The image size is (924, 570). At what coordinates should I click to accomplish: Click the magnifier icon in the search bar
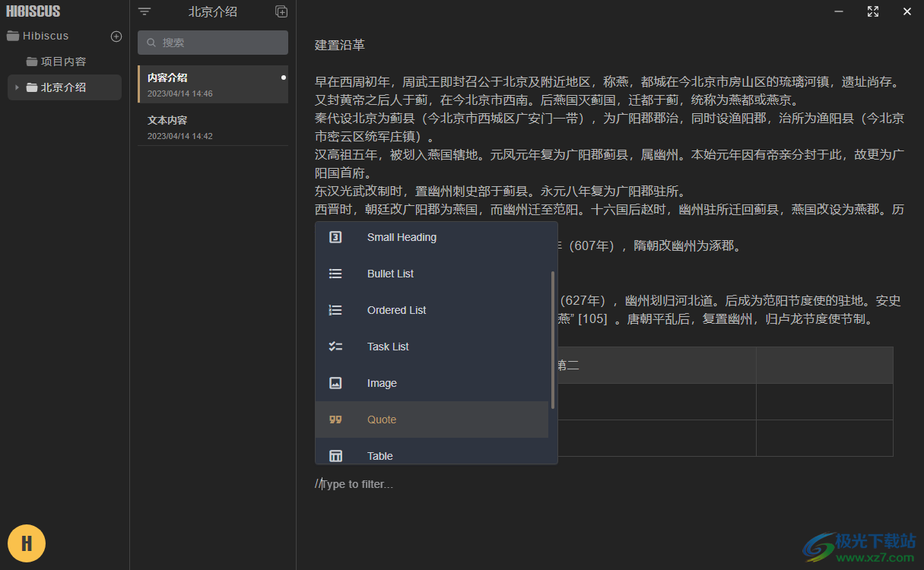pyautogui.click(x=150, y=43)
